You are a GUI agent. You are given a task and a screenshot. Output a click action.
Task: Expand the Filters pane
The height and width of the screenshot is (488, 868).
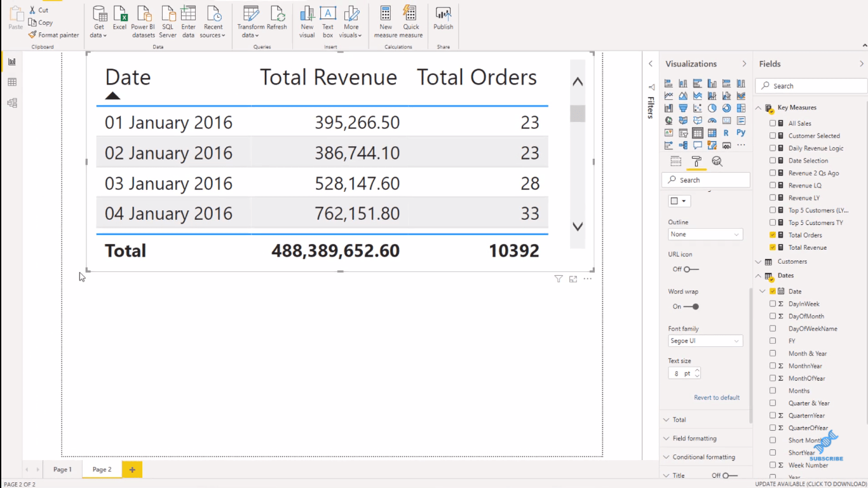pos(651,64)
